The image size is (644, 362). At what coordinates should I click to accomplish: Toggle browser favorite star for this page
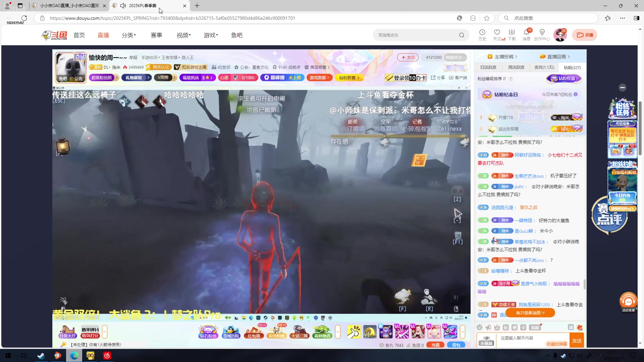click(x=487, y=18)
